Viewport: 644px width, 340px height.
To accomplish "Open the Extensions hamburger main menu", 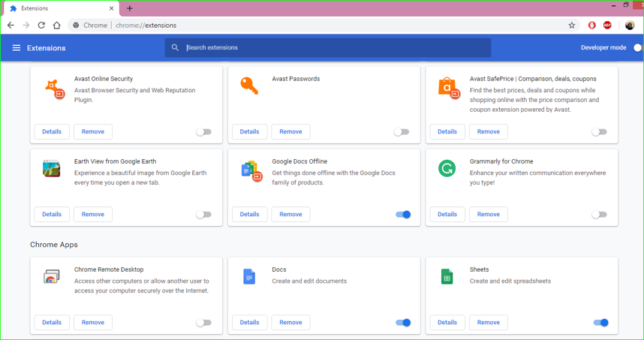I will 16,48.
